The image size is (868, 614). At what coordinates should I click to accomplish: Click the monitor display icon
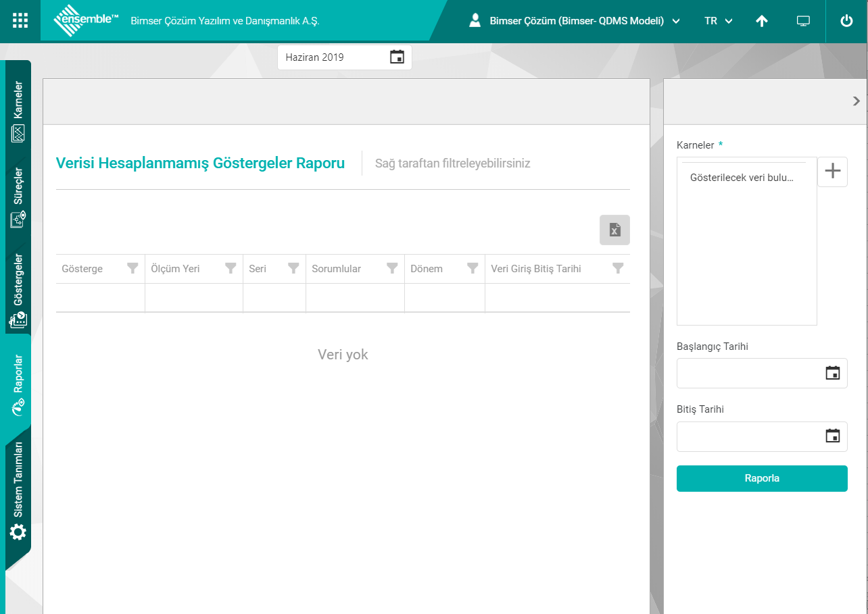point(803,21)
